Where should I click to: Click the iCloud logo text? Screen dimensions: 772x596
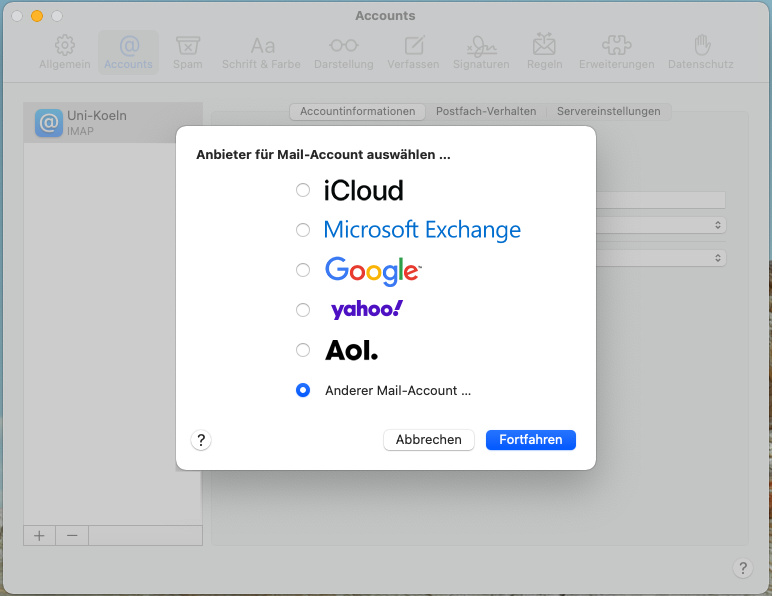pos(363,190)
